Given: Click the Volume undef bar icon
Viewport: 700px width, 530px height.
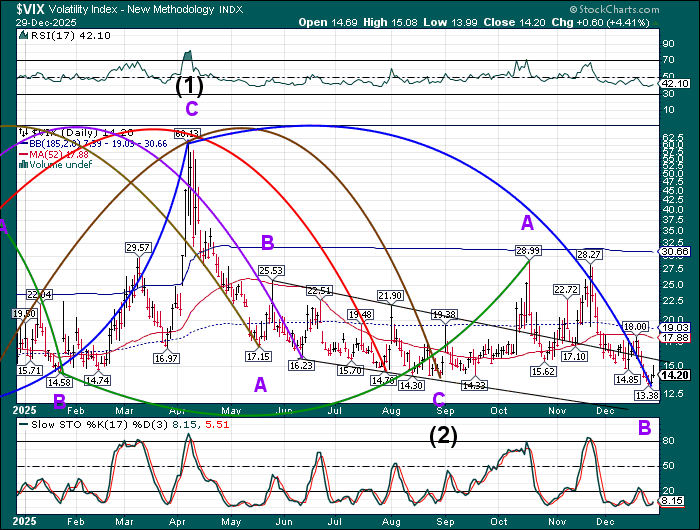Looking at the screenshot, I should pyautogui.click(x=25, y=164).
